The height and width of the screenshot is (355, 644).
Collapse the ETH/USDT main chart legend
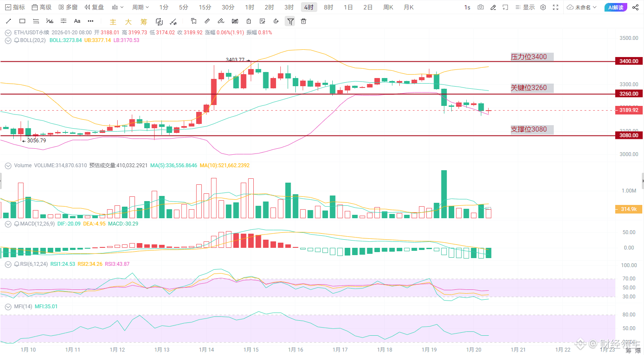pyautogui.click(x=8, y=33)
